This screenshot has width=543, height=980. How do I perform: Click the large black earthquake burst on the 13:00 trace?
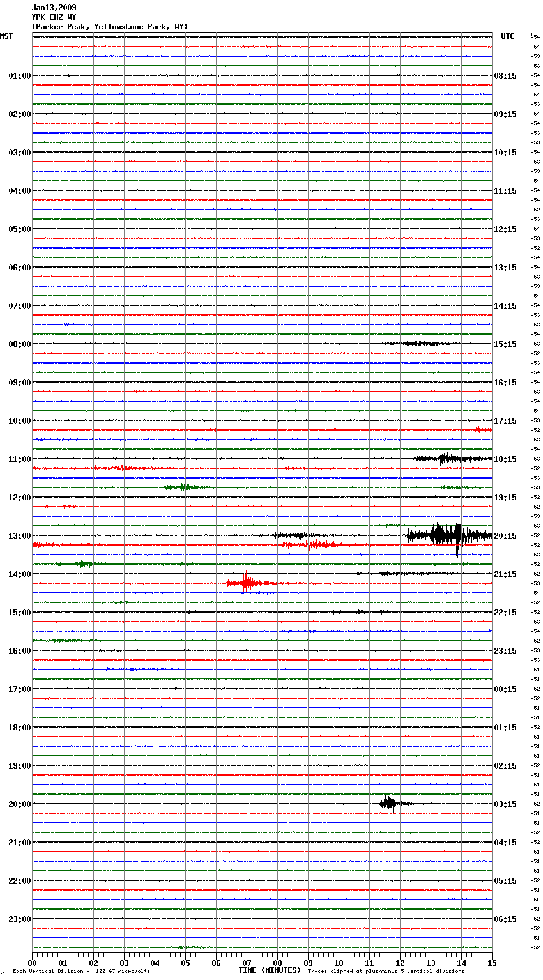449,535
